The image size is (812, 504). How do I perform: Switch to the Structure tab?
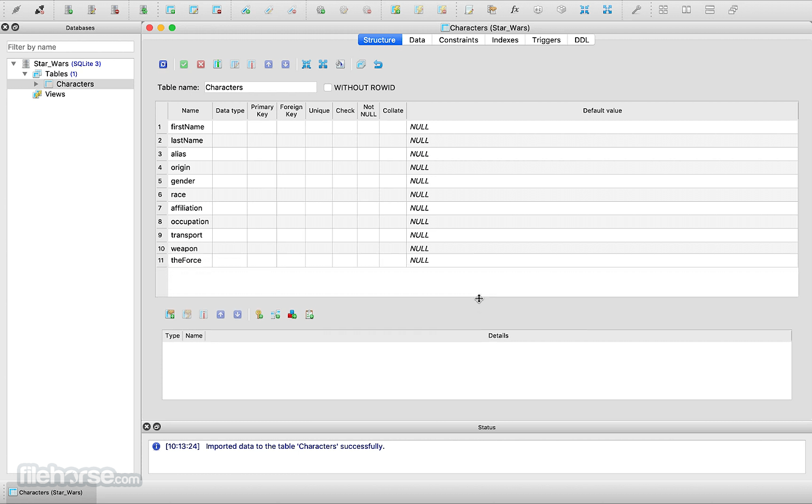click(x=380, y=40)
